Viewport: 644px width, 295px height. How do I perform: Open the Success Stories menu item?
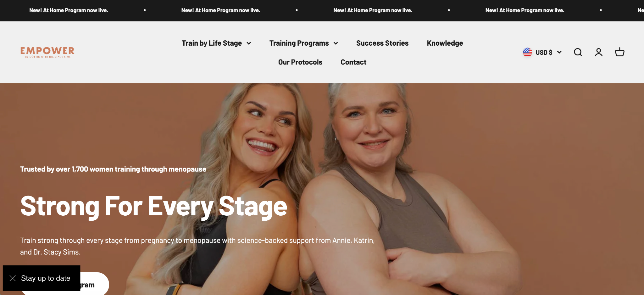[382, 43]
